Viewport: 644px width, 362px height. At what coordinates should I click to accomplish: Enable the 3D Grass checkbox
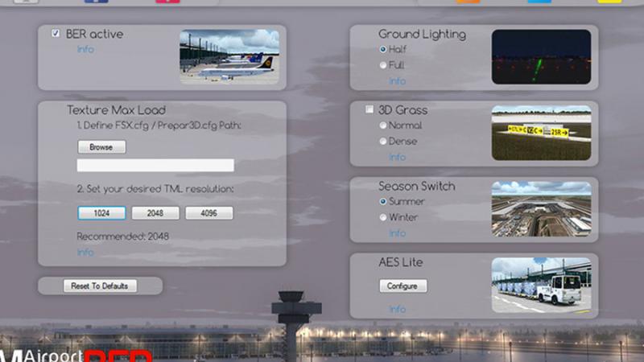[369, 109]
